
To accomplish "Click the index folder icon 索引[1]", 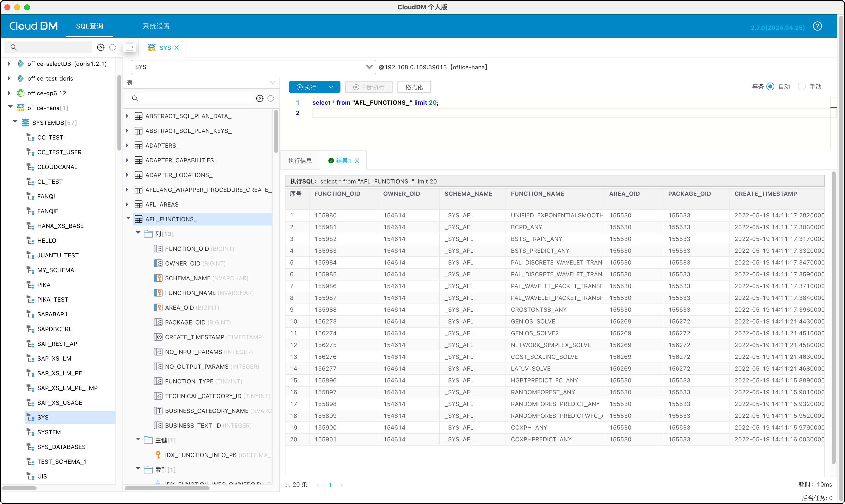I will [148, 470].
